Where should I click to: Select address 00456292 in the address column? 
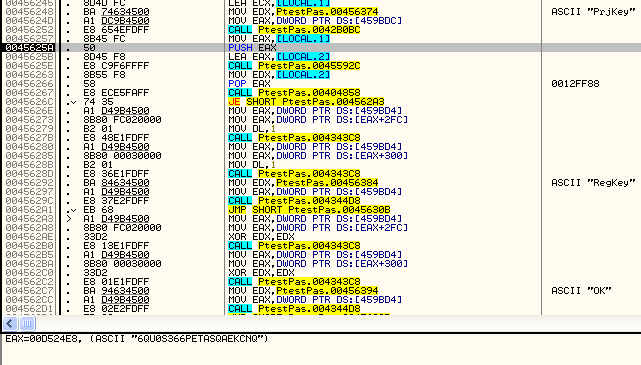[29, 183]
